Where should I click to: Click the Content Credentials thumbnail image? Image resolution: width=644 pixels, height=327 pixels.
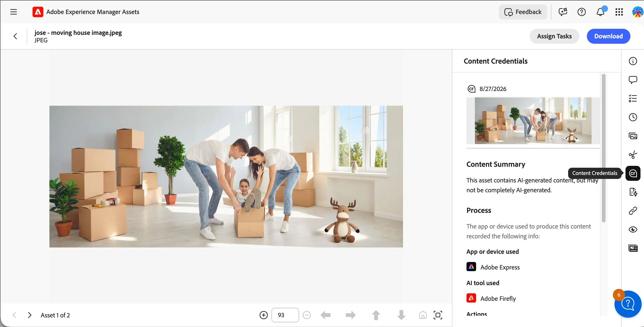[533, 120]
